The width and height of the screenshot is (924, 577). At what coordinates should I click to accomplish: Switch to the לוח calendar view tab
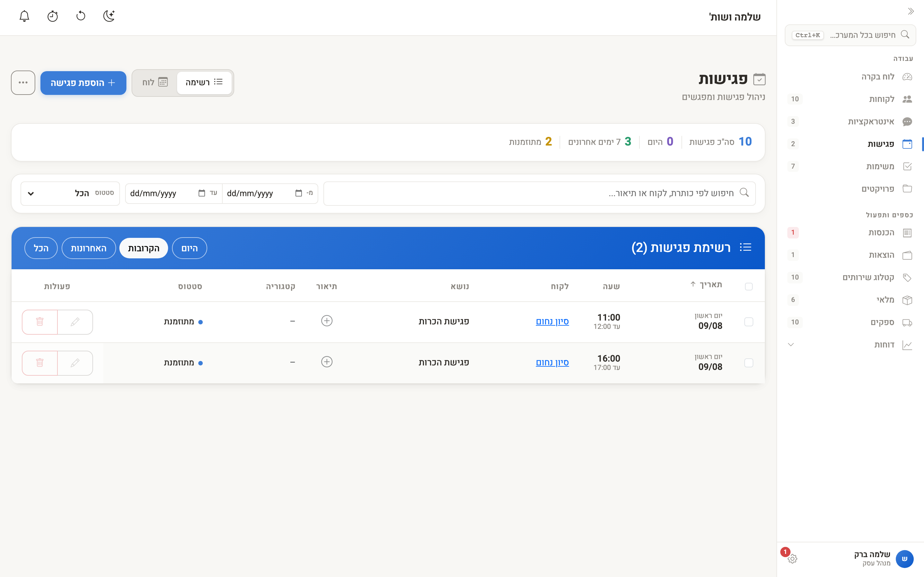pyautogui.click(x=155, y=82)
